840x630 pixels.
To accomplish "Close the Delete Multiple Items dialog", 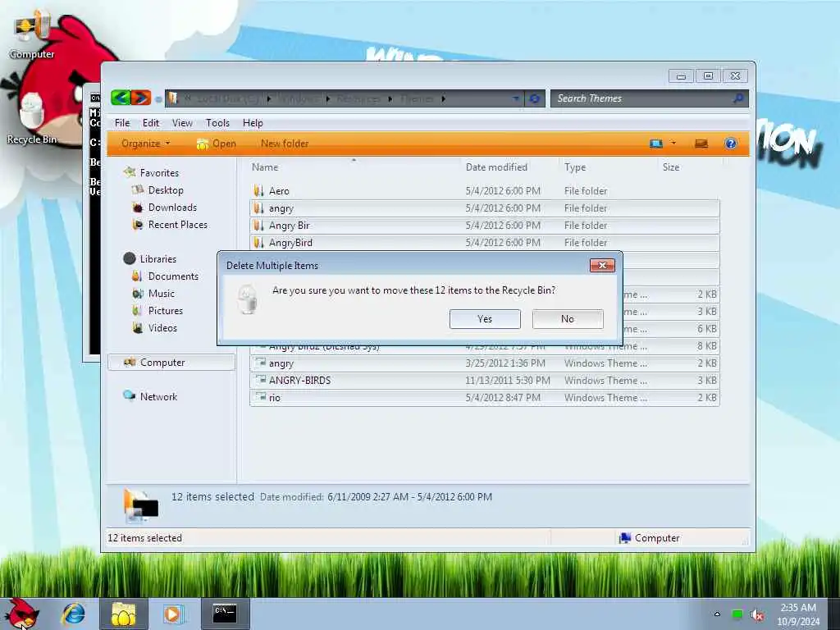I will (x=602, y=265).
